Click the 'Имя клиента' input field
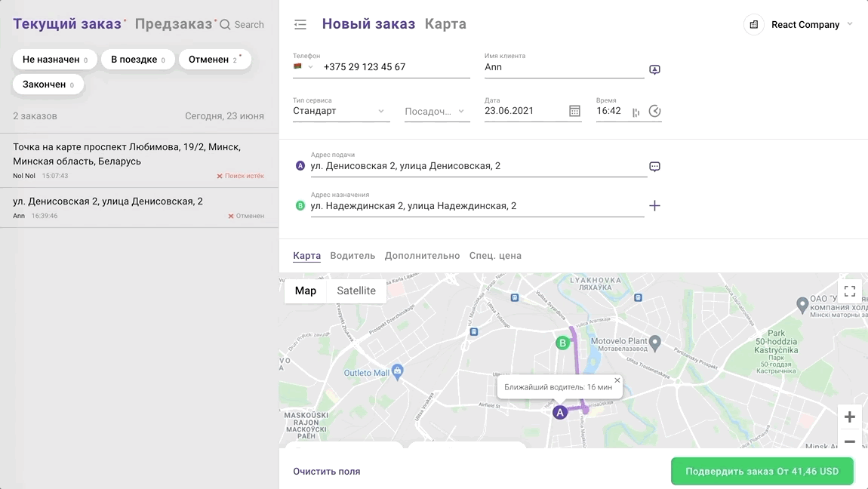The image size is (868, 489). [x=563, y=67]
